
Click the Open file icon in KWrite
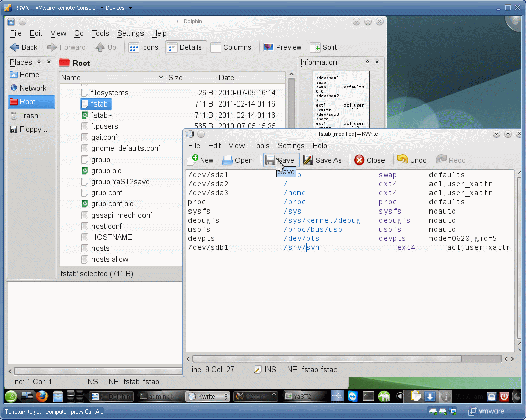click(x=228, y=160)
